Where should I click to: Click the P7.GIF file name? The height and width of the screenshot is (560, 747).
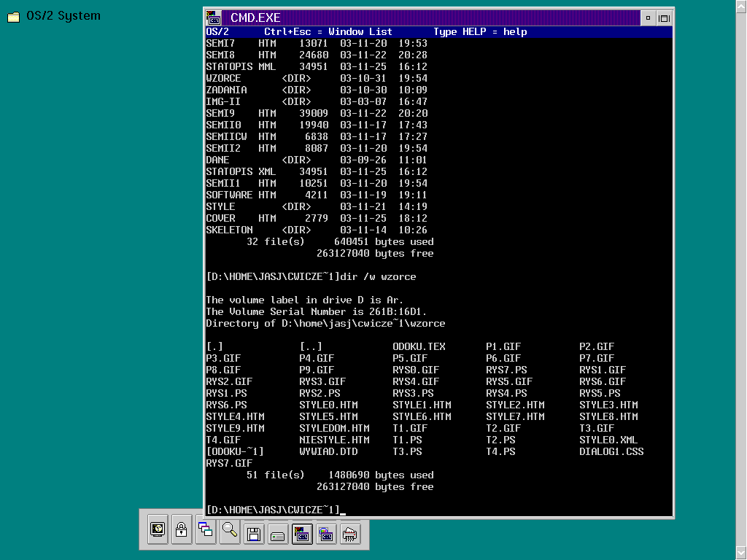pyautogui.click(x=597, y=358)
